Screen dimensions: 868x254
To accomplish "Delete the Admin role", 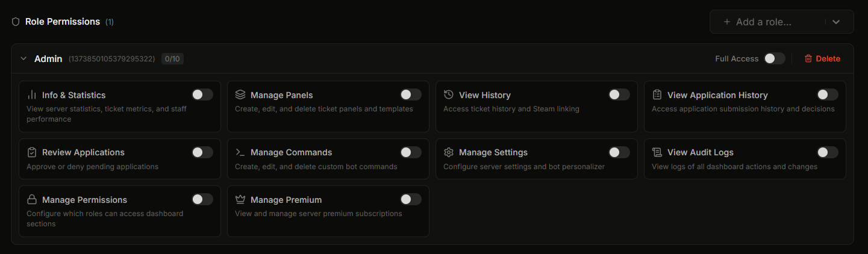I will click(x=822, y=58).
